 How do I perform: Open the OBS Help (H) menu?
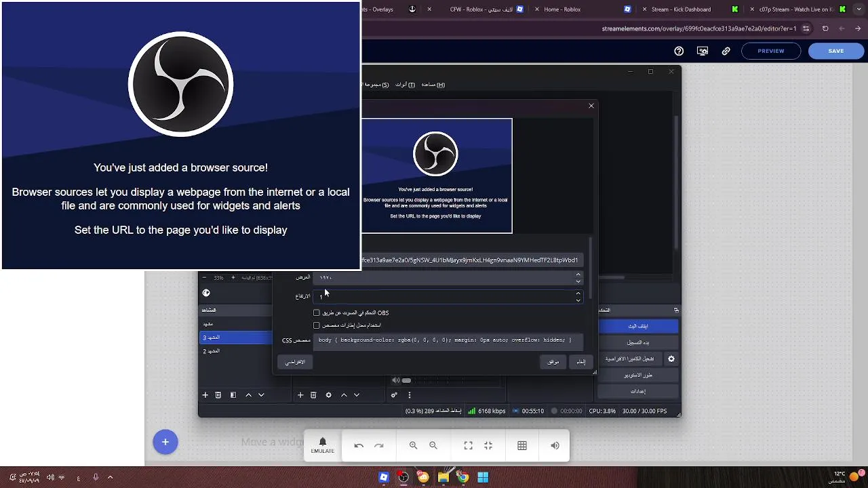click(433, 85)
